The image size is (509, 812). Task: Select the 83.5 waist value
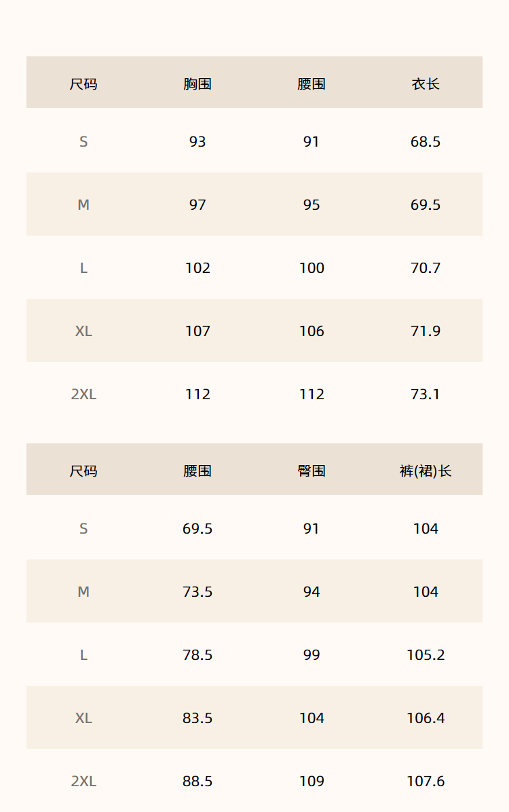tap(197, 718)
